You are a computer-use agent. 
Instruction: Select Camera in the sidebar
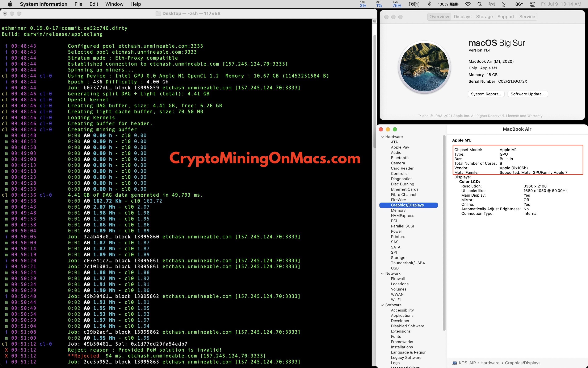[x=398, y=163]
